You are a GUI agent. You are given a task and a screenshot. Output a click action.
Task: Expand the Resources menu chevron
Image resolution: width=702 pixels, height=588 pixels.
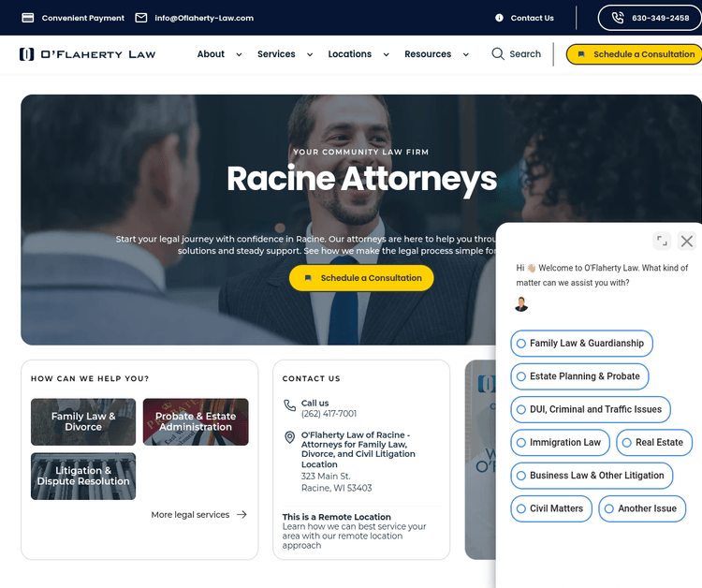click(466, 54)
